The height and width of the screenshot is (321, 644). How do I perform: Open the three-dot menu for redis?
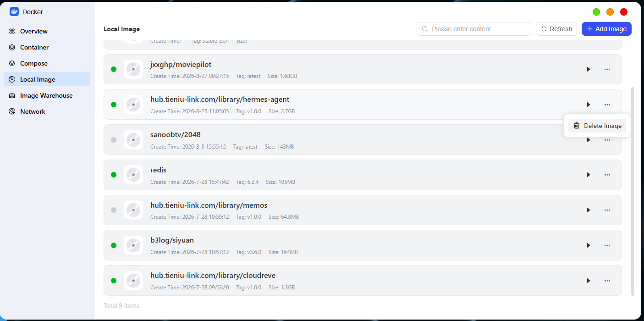(607, 175)
